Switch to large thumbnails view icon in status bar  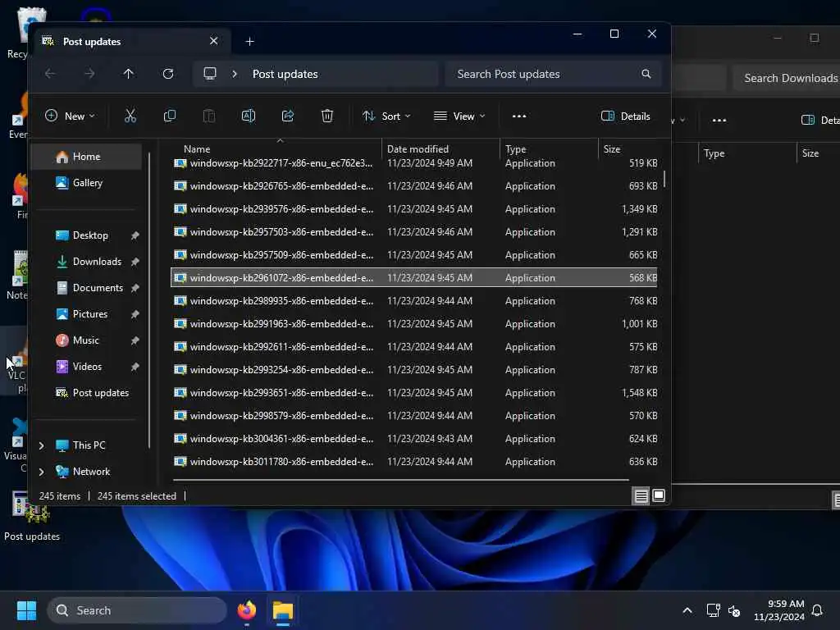(x=659, y=495)
